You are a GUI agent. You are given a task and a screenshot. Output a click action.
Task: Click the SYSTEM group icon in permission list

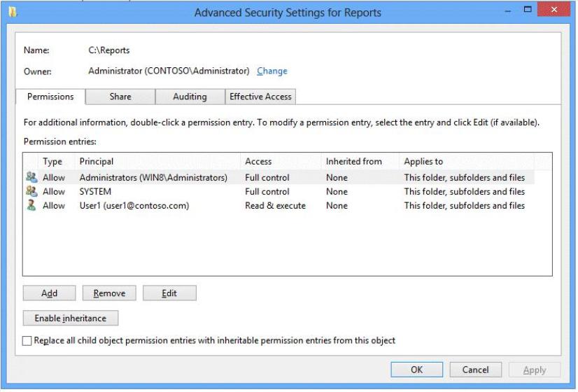click(x=31, y=191)
